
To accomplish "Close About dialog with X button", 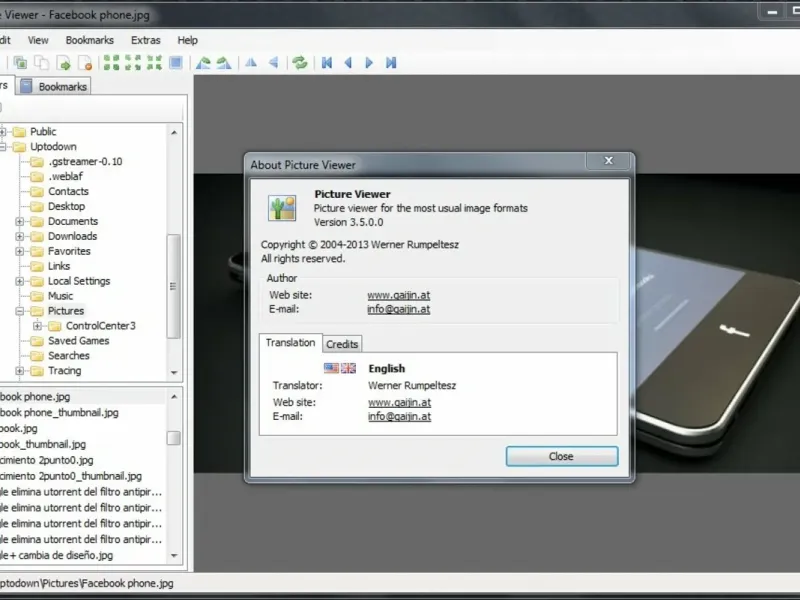I will (609, 161).
